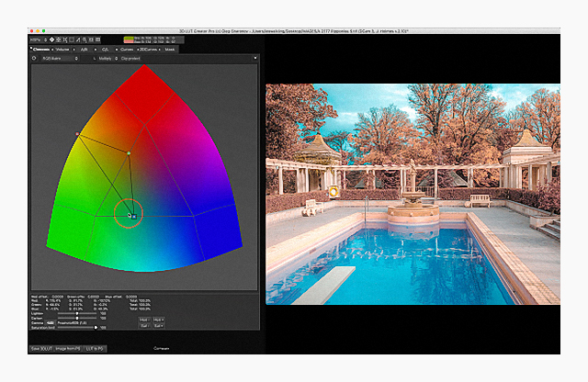Switch to the 2DCurves tab
The image size is (588, 382).
pyautogui.click(x=148, y=50)
